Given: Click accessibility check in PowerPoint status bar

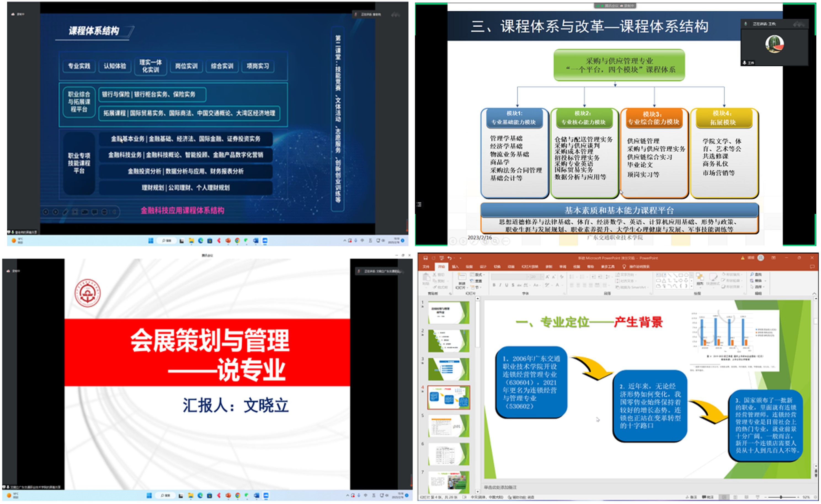Looking at the screenshot, I should [x=521, y=497].
